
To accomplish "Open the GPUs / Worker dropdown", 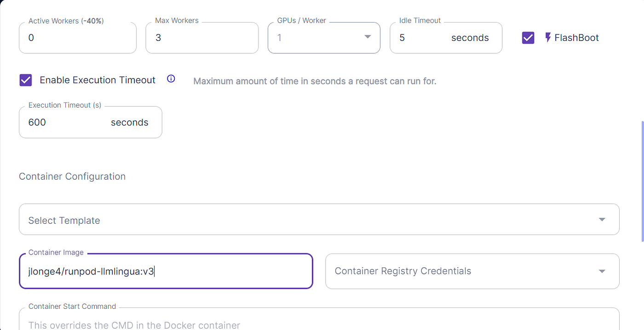I will tap(324, 38).
